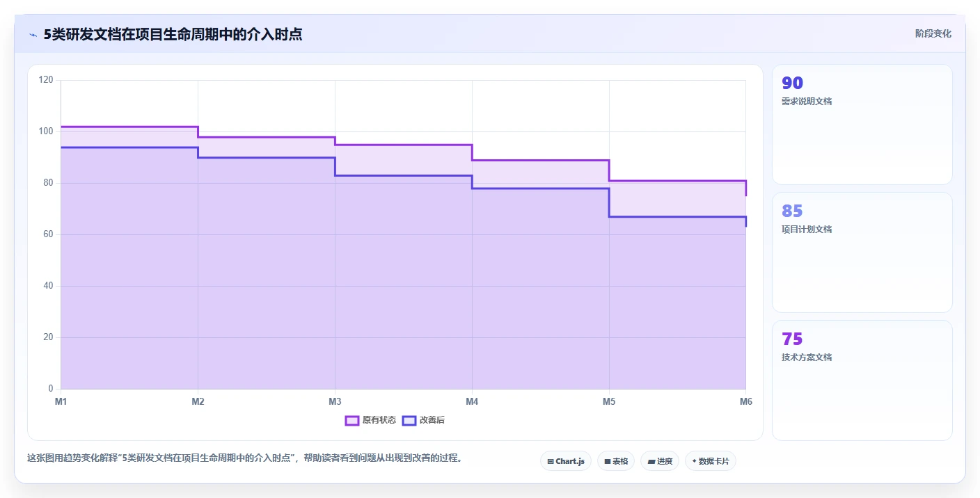Select the 表格 tag
The image size is (980, 498).
point(616,461)
